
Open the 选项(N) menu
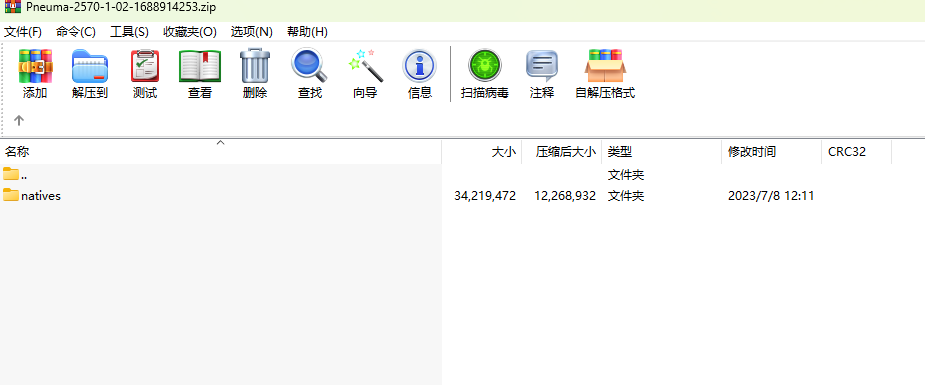pyautogui.click(x=252, y=32)
